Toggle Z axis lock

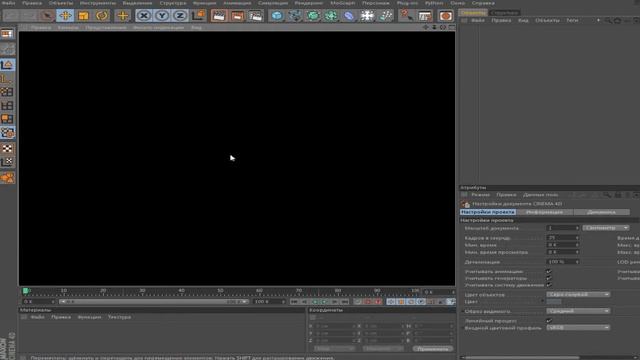[x=180, y=16]
